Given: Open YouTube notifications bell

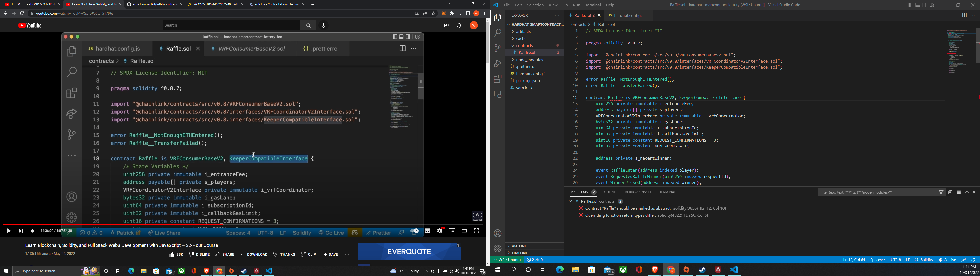Looking at the screenshot, I should pyautogui.click(x=459, y=26).
